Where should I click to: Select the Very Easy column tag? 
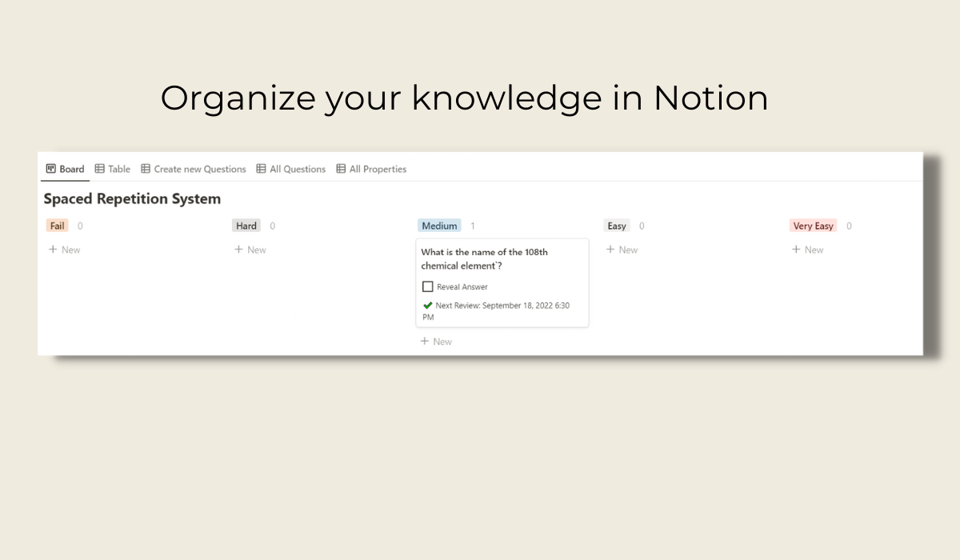(814, 226)
